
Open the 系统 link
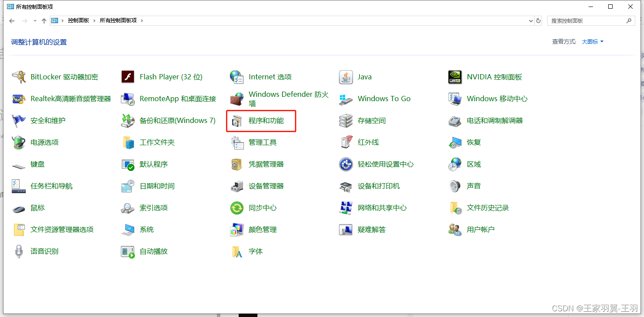point(147,230)
